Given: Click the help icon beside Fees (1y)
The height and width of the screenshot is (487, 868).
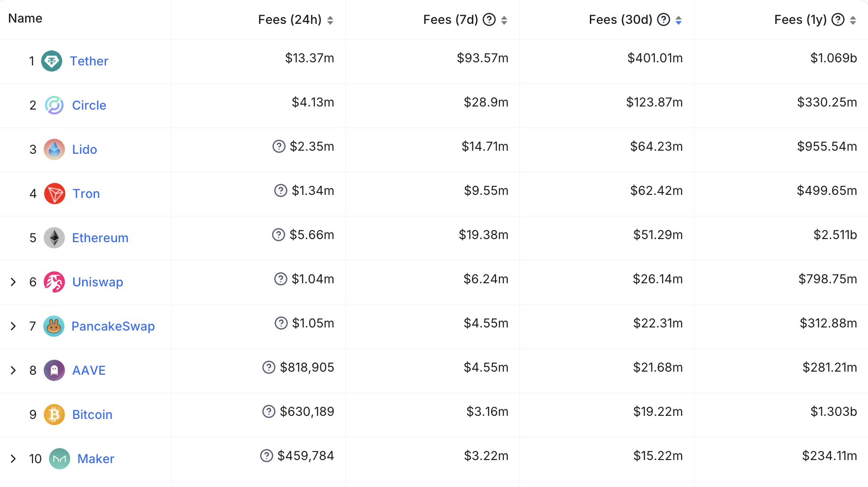Looking at the screenshot, I should point(838,20).
